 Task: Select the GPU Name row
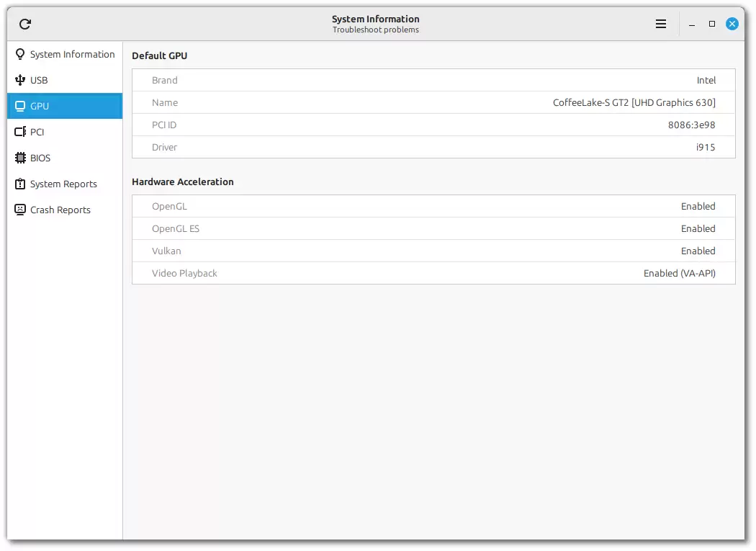pyautogui.click(x=433, y=102)
